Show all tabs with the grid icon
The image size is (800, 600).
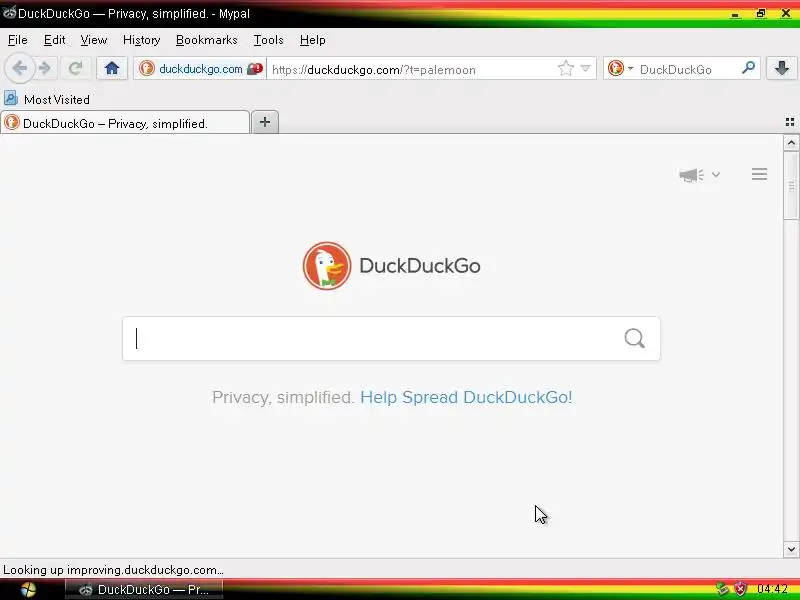pyautogui.click(x=790, y=121)
